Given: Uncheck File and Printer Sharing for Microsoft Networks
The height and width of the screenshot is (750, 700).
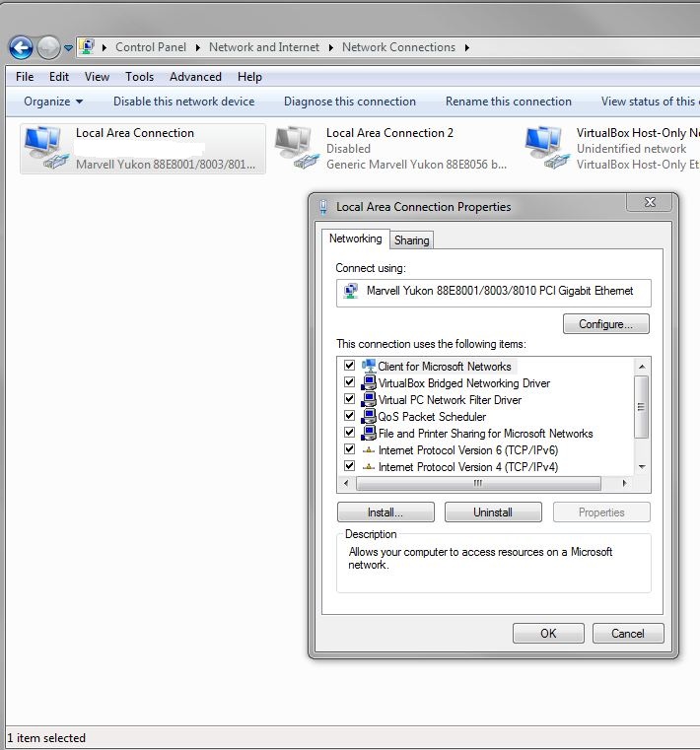Looking at the screenshot, I should (349, 433).
